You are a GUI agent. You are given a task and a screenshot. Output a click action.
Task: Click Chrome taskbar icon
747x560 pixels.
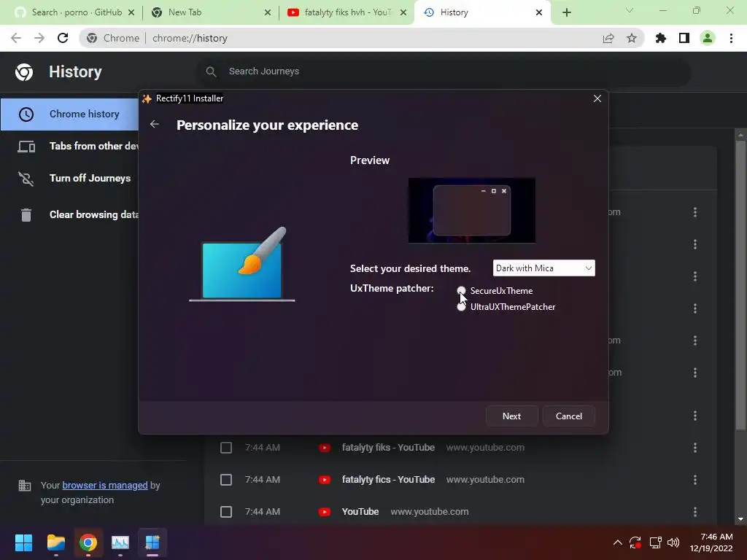88,542
